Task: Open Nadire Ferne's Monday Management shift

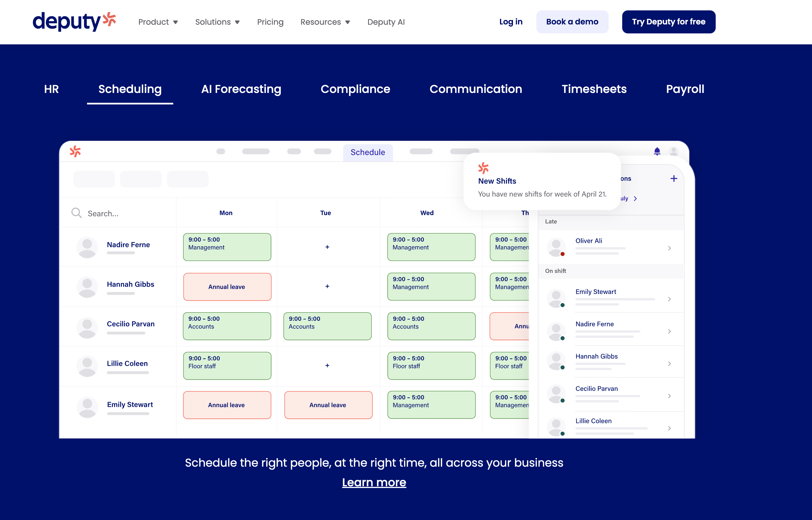Action: (227, 247)
